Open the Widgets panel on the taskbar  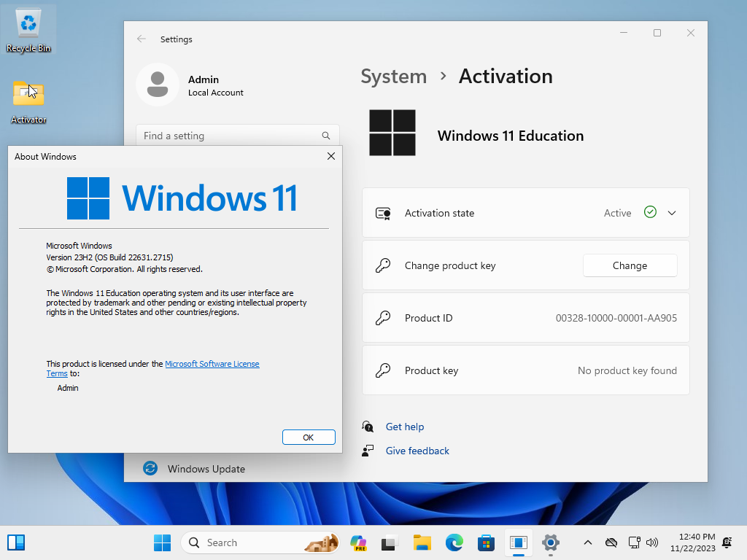pyautogui.click(x=16, y=542)
